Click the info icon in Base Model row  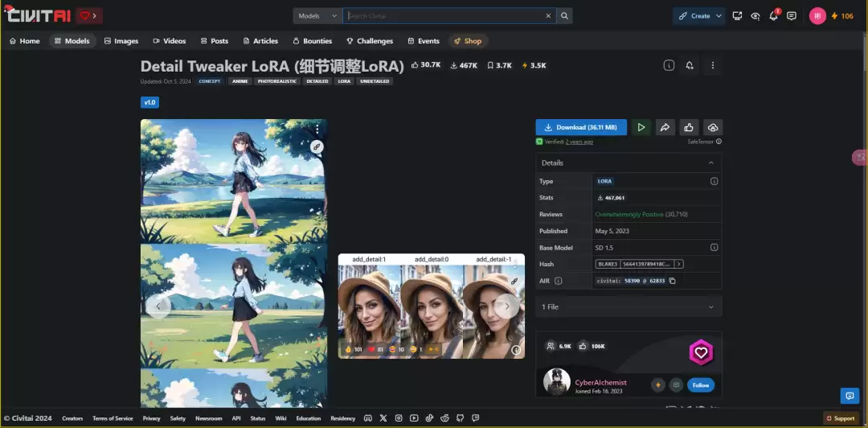tap(714, 247)
